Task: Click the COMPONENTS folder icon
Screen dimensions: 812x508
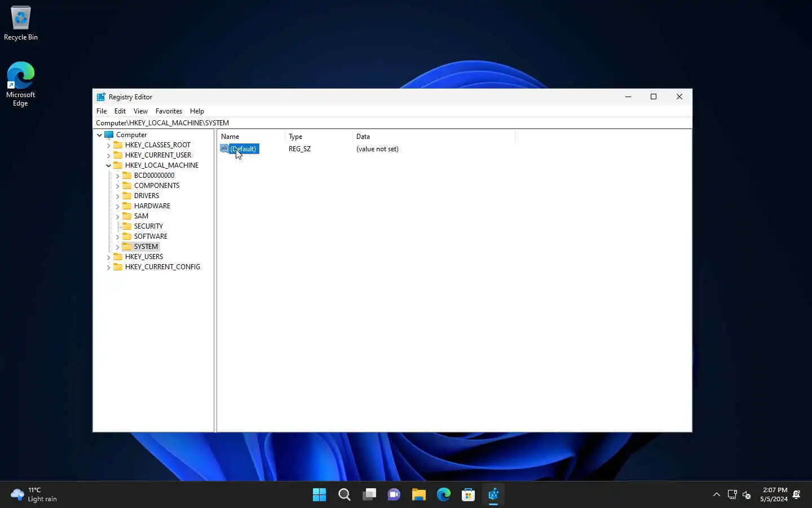Action: [127, 186]
